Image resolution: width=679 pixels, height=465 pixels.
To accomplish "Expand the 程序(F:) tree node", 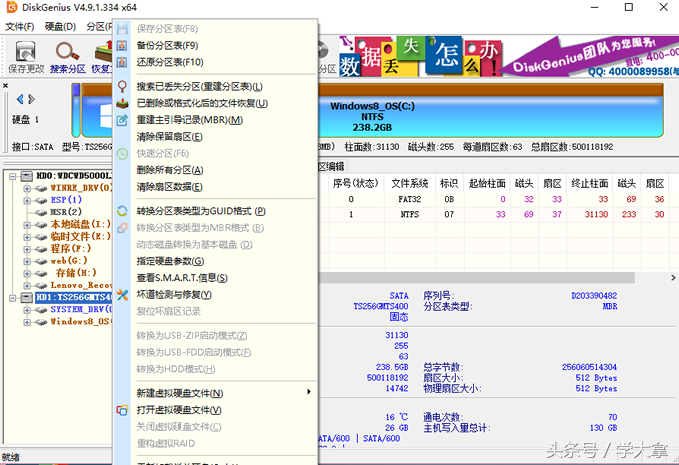I will coord(27,249).
